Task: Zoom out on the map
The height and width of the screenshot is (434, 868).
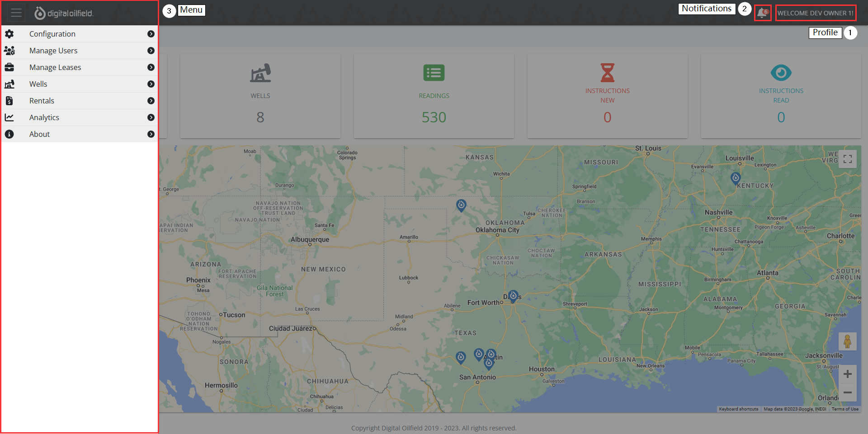Action: [x=847, y=392]
